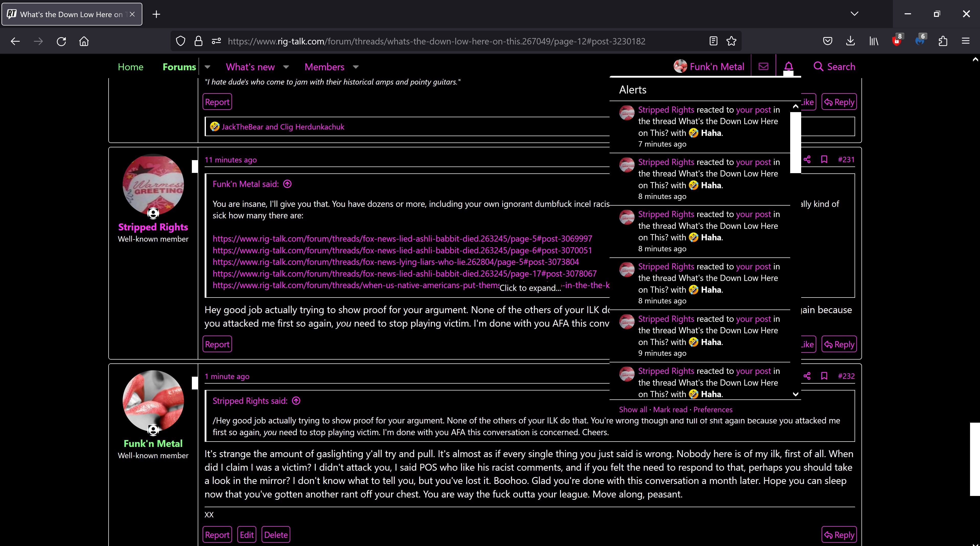Image resolution: width=980 pixels, height=546 pixels.
Task: Expand the Members dropdown arrow
Action: point(356,67)
